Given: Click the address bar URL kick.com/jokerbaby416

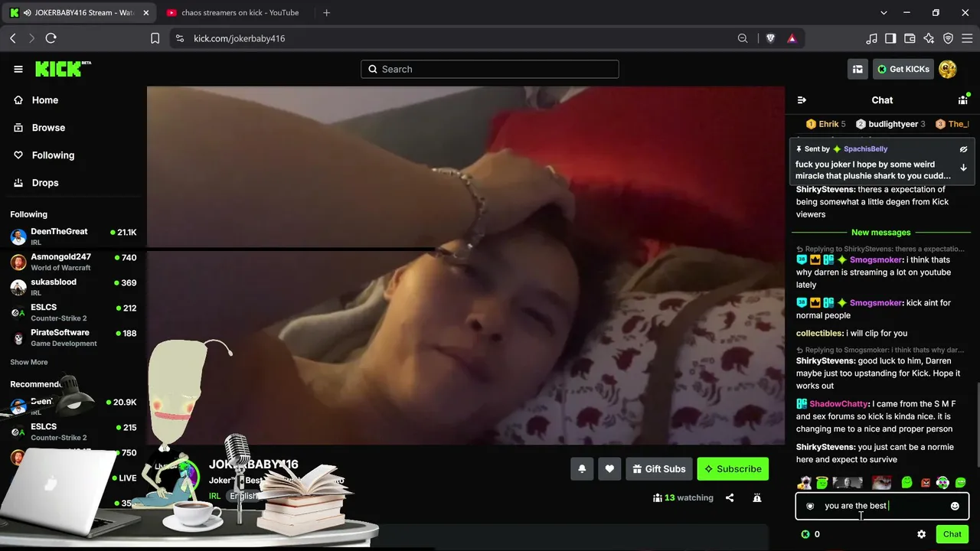Looking at the screenshot, I should coord(239,38).
